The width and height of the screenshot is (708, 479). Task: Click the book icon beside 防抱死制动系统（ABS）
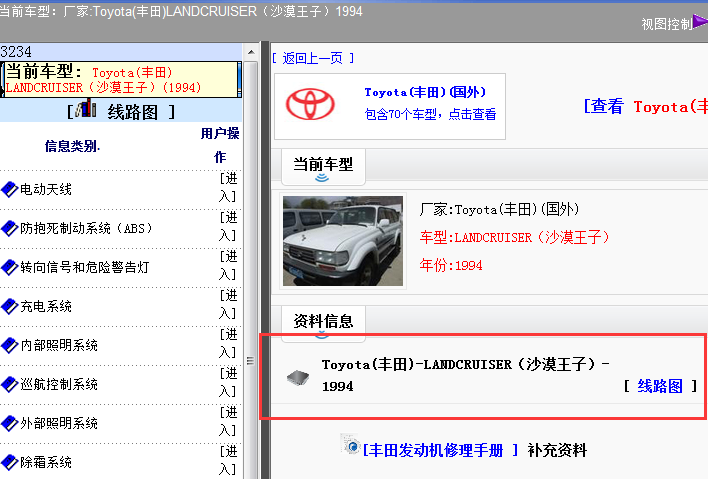(9, 228)
